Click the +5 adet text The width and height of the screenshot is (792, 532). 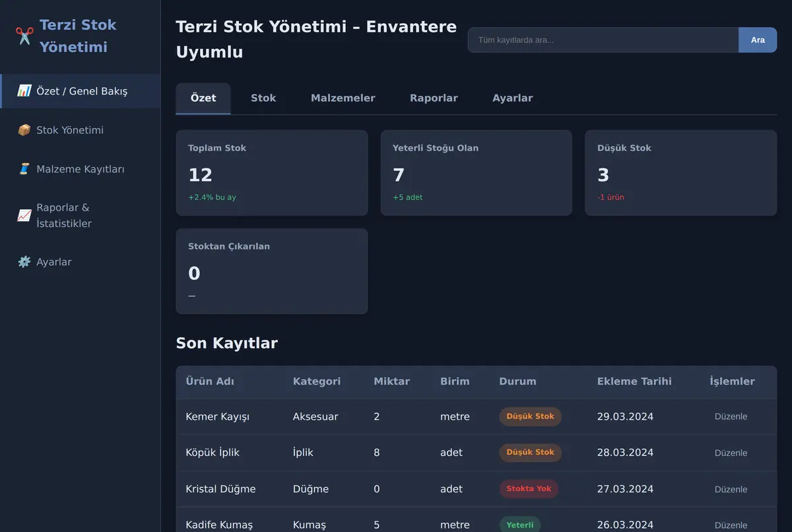(x=408, y=197)
